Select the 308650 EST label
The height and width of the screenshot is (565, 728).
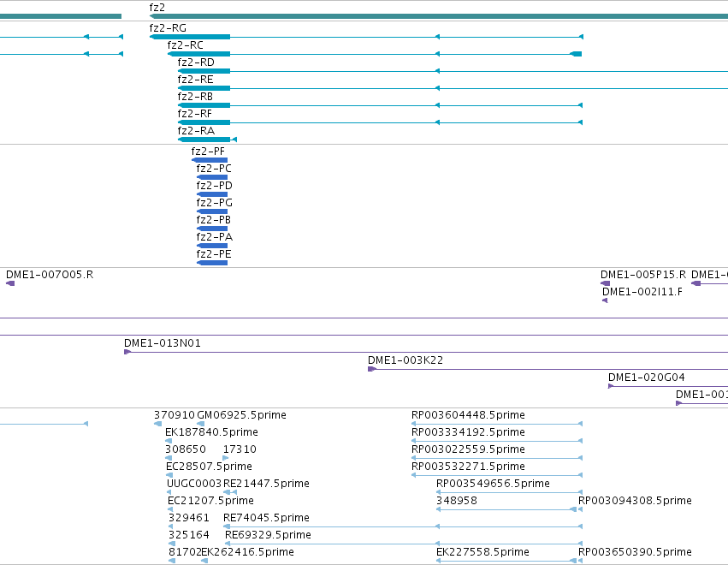(186, 449)
